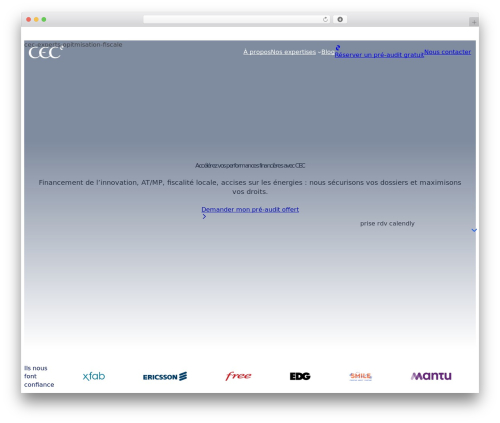Click the Mantu logo
Image resolution: width=500 pixels, height=423 pixels.
tap(431, 376)
